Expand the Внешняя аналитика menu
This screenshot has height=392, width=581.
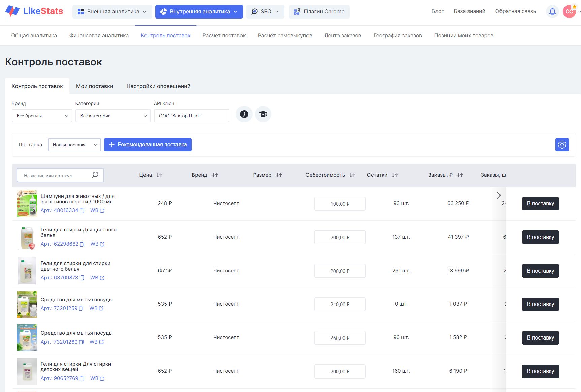click(112, 12)
